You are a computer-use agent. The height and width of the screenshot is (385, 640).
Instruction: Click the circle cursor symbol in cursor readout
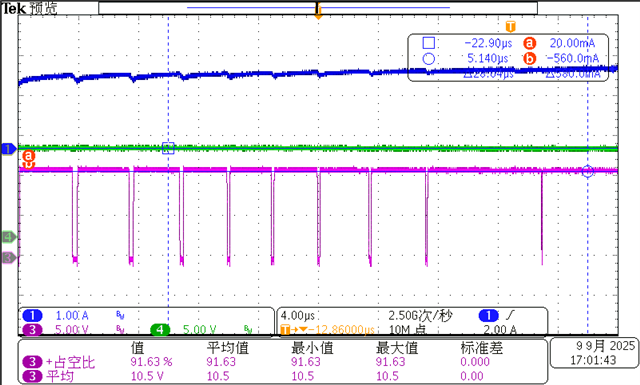coord(429,59)
